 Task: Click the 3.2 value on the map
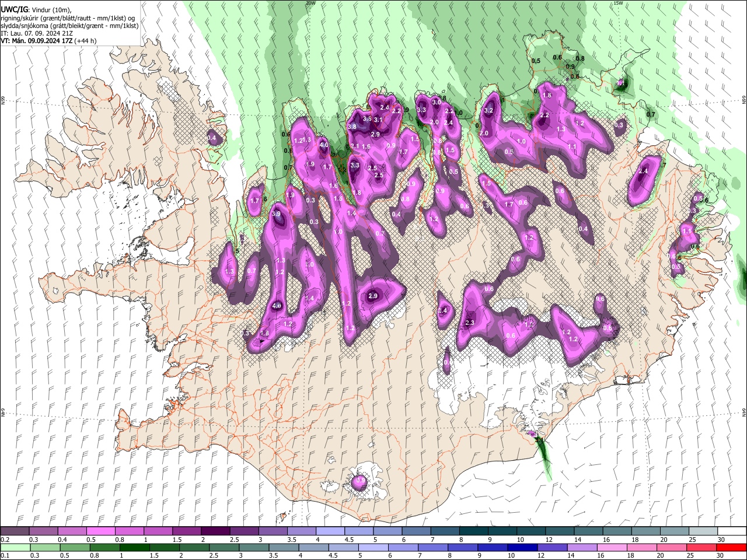489,110
